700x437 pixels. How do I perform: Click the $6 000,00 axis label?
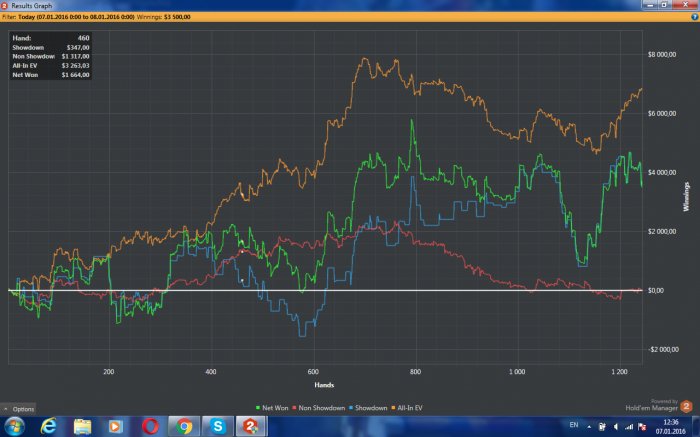click(x=662, y=113)
